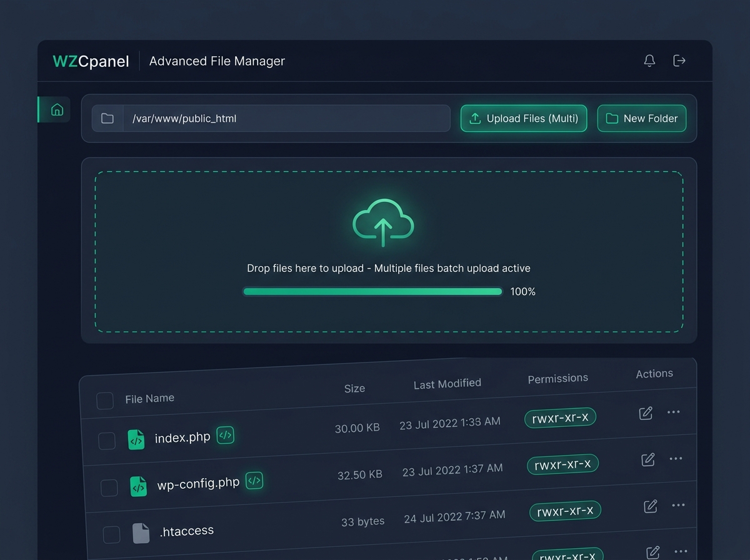
Task: Open more actions for index.php
Action: [x=673, y=412]
